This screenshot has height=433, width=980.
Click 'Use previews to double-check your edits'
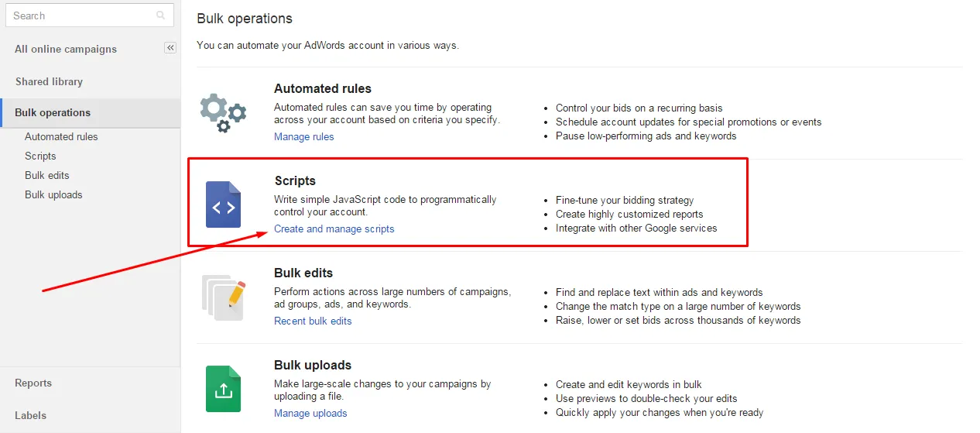tap(647, 398)
